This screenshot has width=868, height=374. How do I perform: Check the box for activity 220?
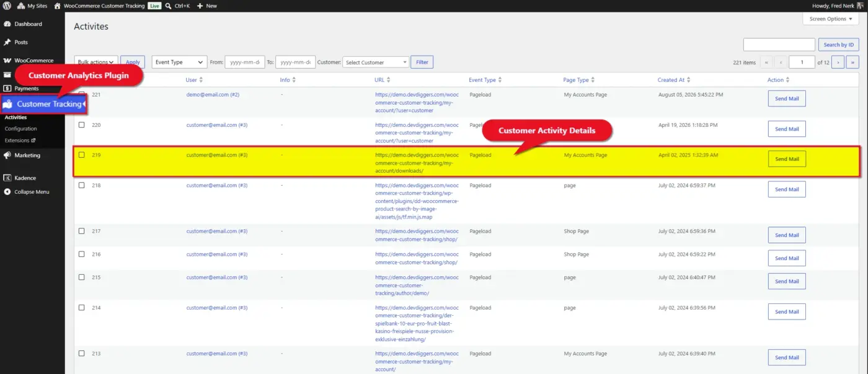(x=81, y=124)
